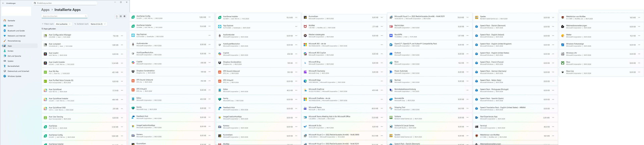
Task: Click the Microsoft To Do app icon
Action: (x=305, y=127)
